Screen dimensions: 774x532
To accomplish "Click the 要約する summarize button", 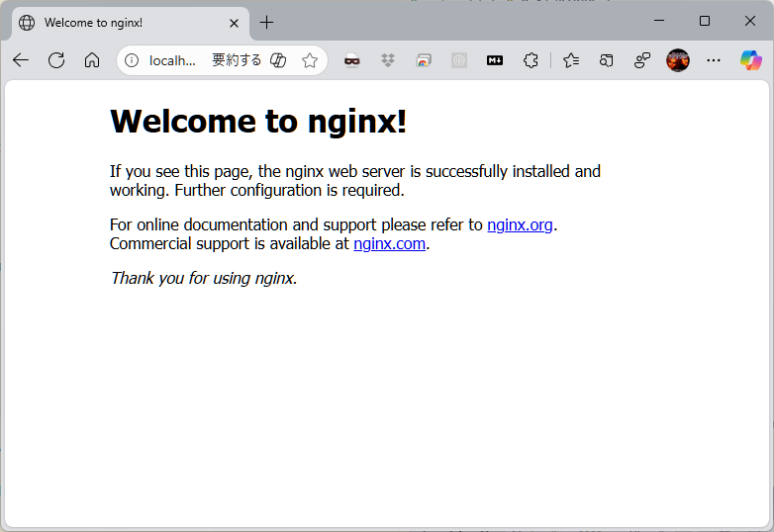I will point(237,60).
